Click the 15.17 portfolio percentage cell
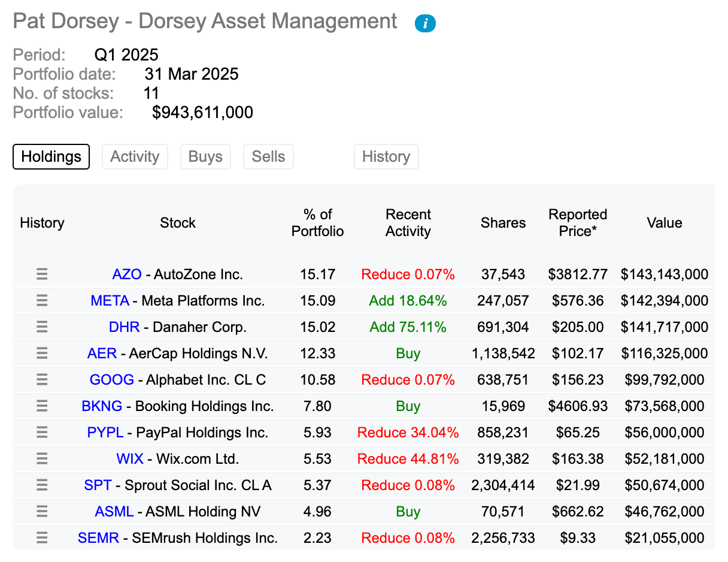The height and width of the screenshot is (562, 728). click(318, 274)
